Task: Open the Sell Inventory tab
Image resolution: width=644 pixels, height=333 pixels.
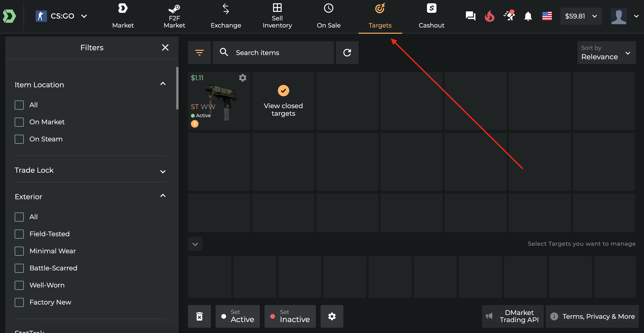Action: [277, 16]
